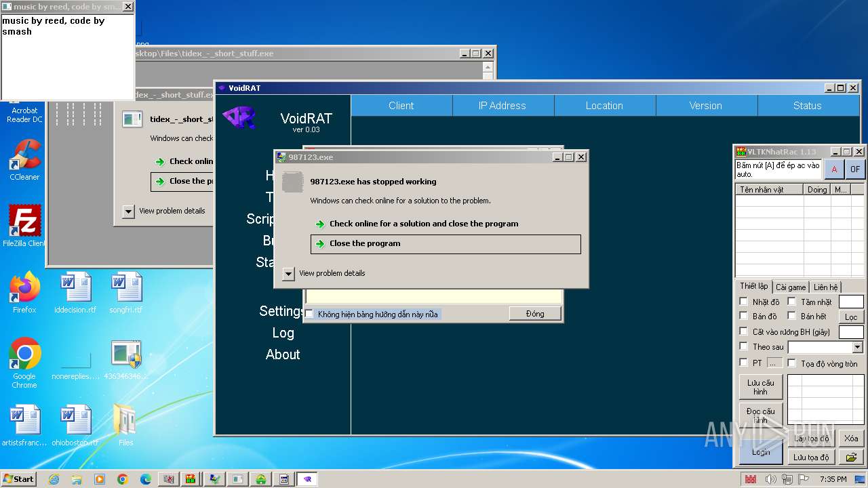Switch to the Cài game tab
868x488 pixels.
tap(791, 287)
